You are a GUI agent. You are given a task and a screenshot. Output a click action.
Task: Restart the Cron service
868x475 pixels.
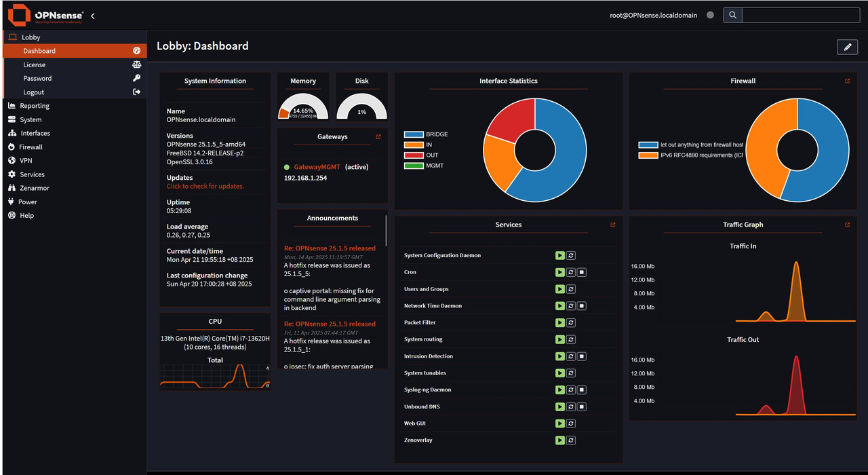[x=571, y=272]
